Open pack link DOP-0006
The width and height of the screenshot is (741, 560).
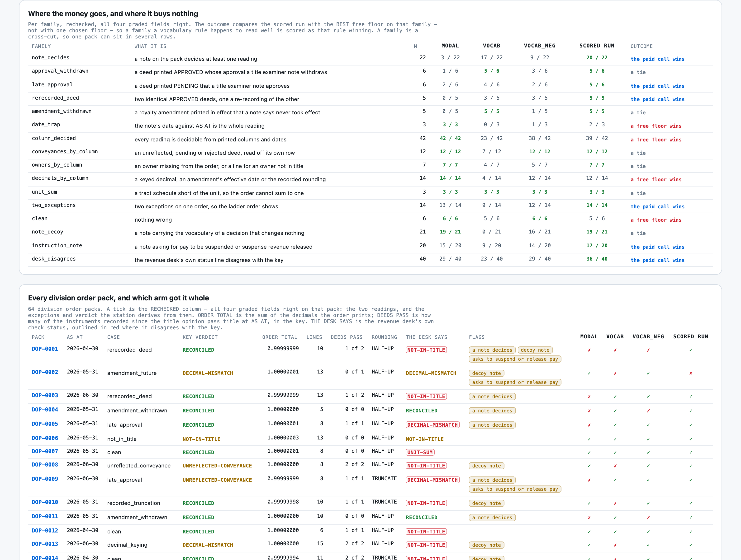tap(45, 438)
